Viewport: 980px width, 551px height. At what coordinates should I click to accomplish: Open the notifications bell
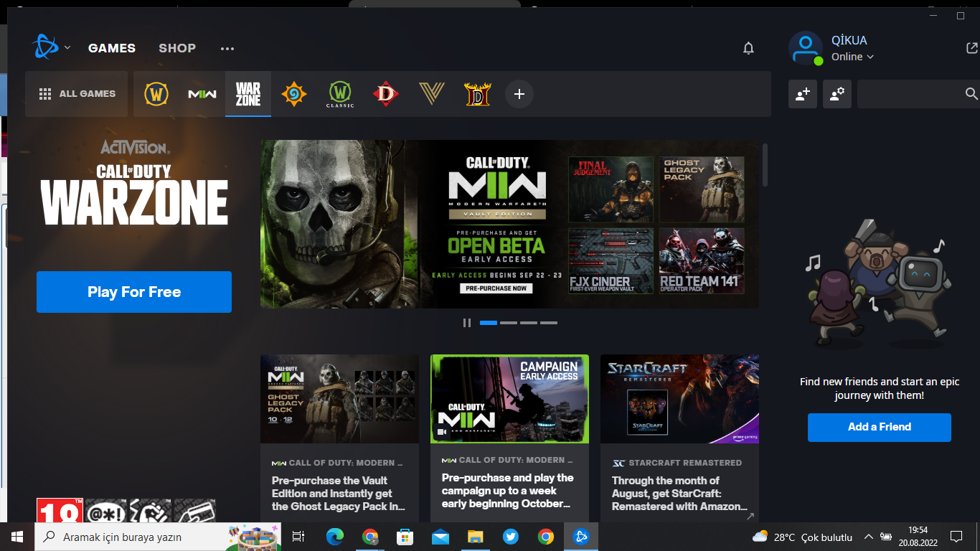click(748, 48)
